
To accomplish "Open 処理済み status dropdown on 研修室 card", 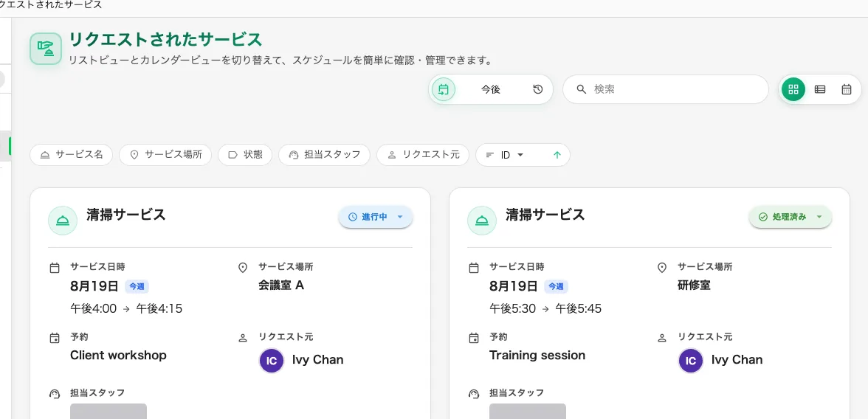I will (790, 217).
